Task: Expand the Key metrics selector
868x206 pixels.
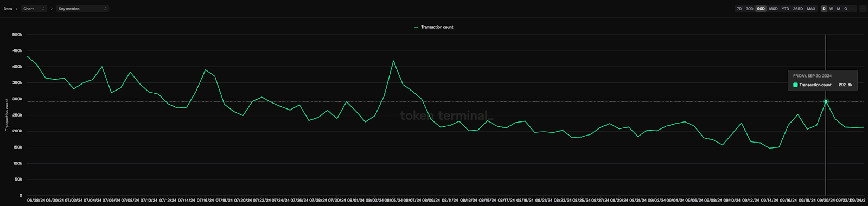Action: pyautogui.click(x=82, y=9)
